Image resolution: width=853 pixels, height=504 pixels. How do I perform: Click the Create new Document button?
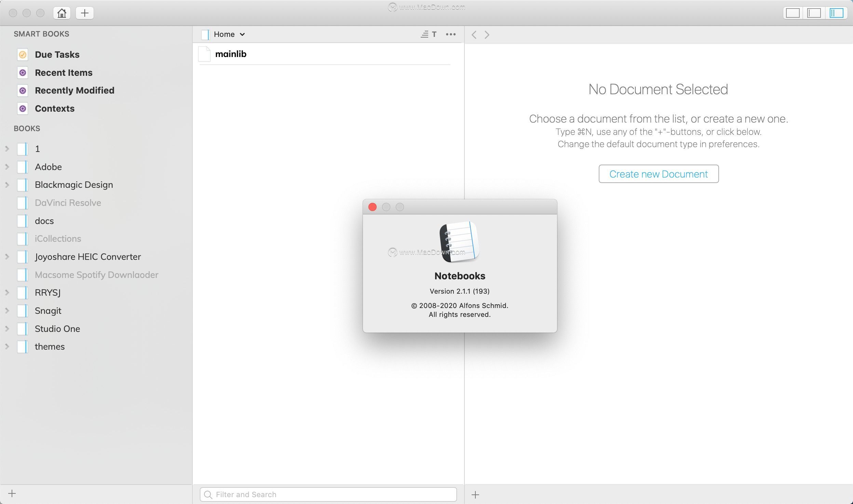(x=659, y=174)
